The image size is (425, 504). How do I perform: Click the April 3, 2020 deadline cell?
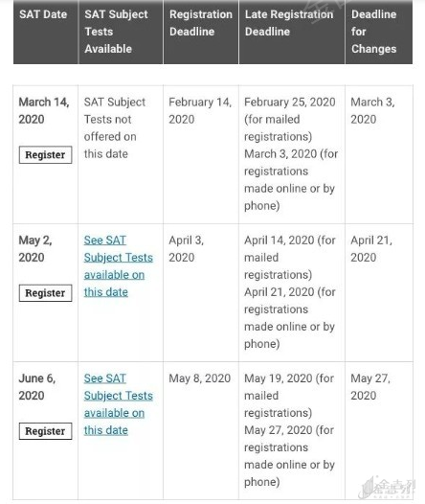pos(187,249)
